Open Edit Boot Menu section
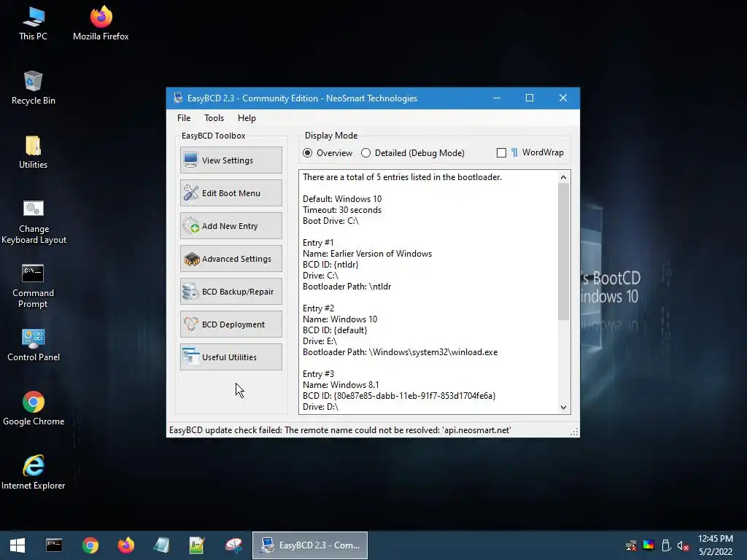This screenshot has height=560, width=747. point(231,192)
